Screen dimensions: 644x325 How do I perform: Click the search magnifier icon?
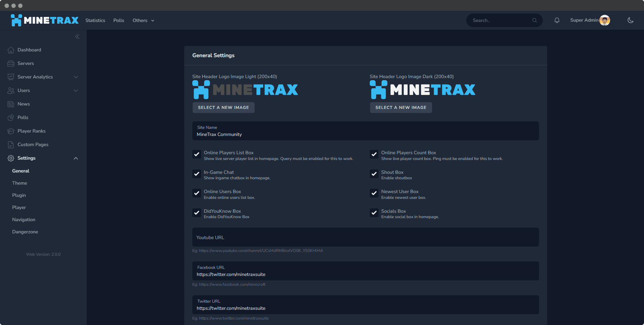(x=534, y=20)
